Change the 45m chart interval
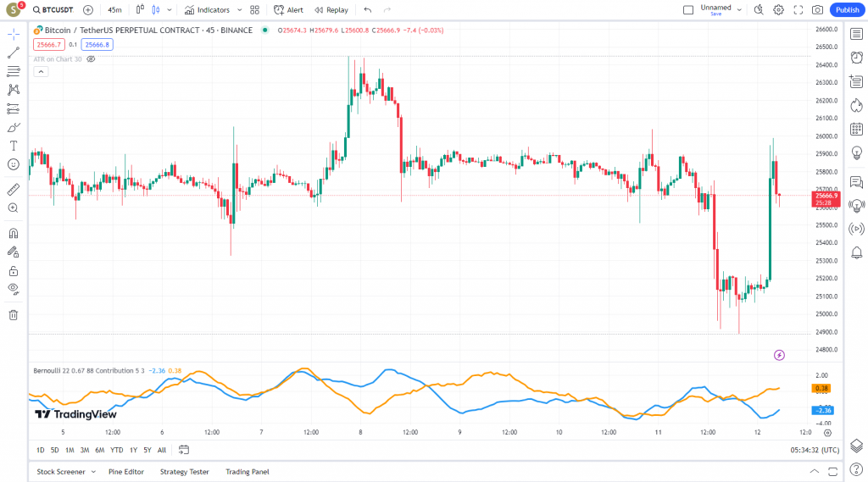The image size is (868, 482). pos(114,10)
